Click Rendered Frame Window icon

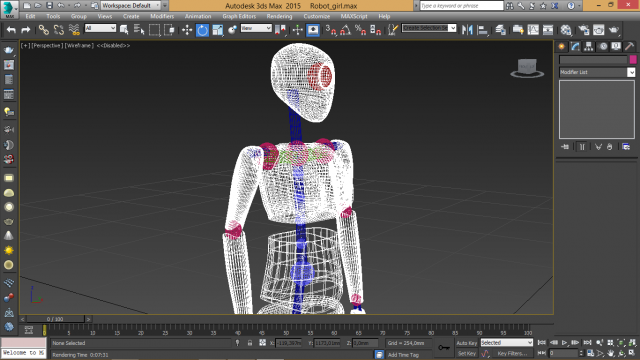pyautogui.click(x=598, y=30)
